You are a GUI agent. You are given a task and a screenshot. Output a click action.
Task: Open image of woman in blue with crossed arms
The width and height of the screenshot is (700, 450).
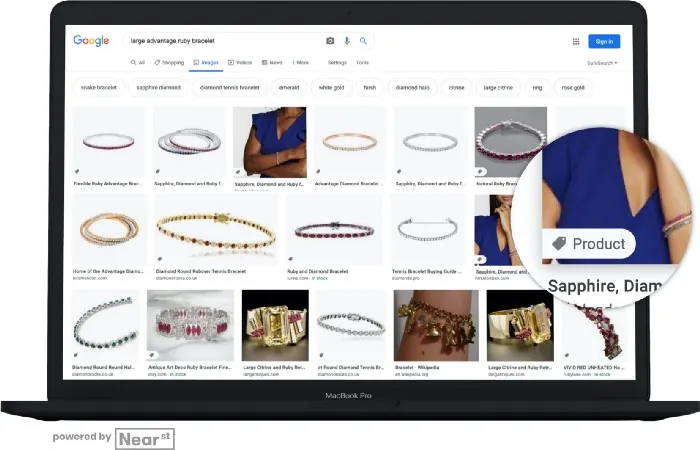point(270,142)
